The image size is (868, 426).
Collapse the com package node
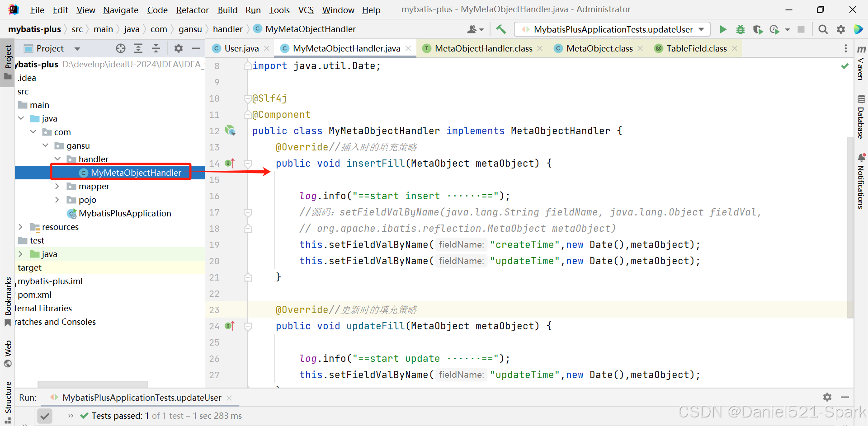coord(33,132)
